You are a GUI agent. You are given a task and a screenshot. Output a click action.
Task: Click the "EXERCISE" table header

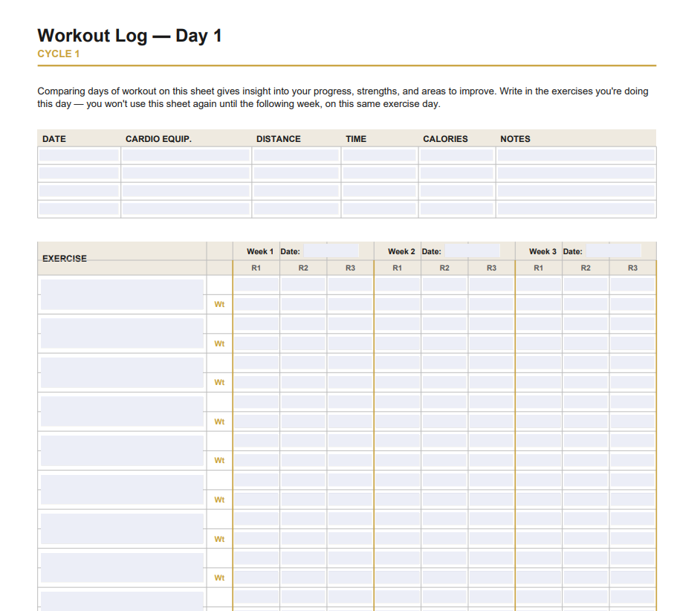(x=65, y=259)
